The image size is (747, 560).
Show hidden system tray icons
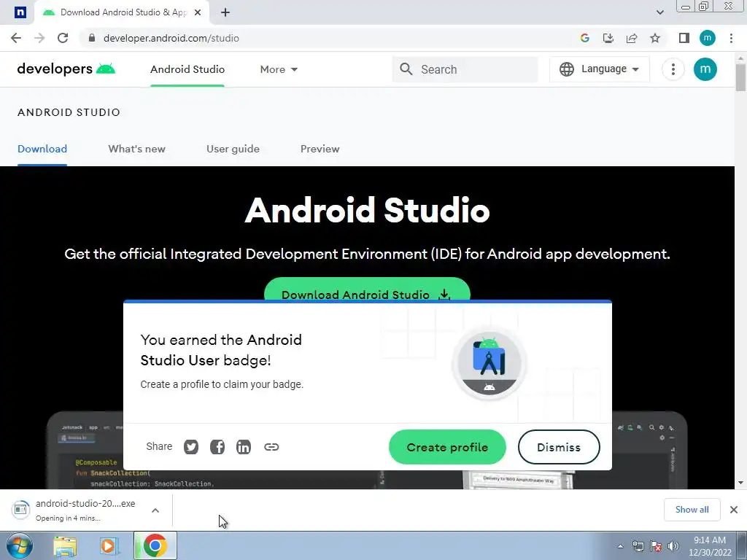coord(620,547)
